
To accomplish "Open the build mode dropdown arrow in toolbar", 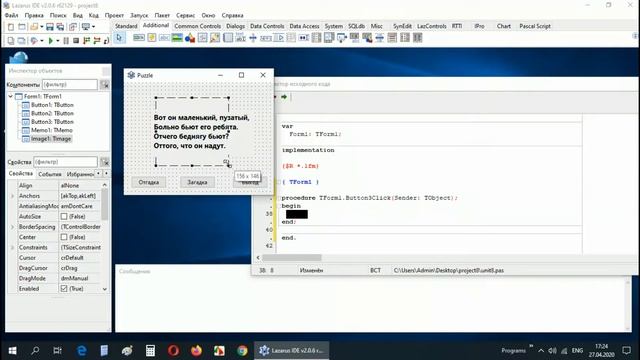I will point(42,41).
